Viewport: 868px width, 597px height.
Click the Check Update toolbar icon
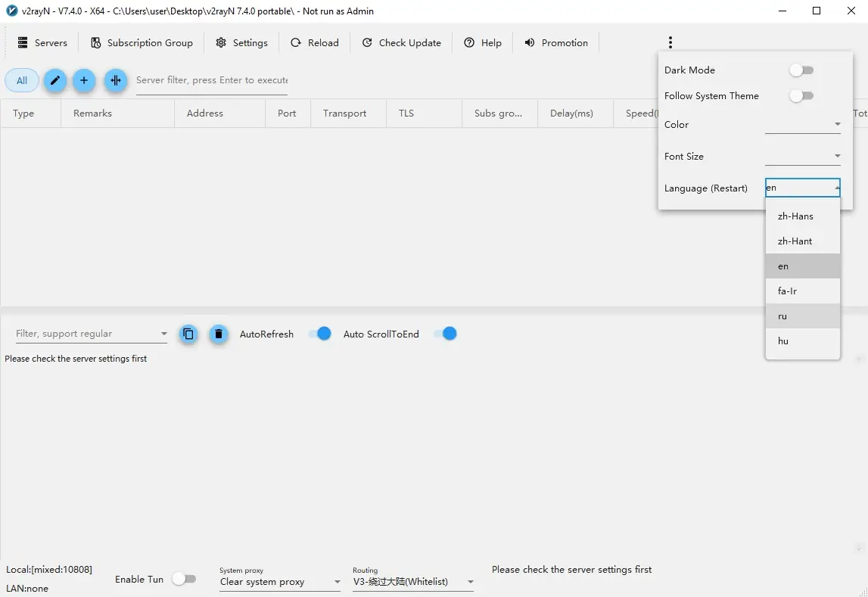coord(367,43)
